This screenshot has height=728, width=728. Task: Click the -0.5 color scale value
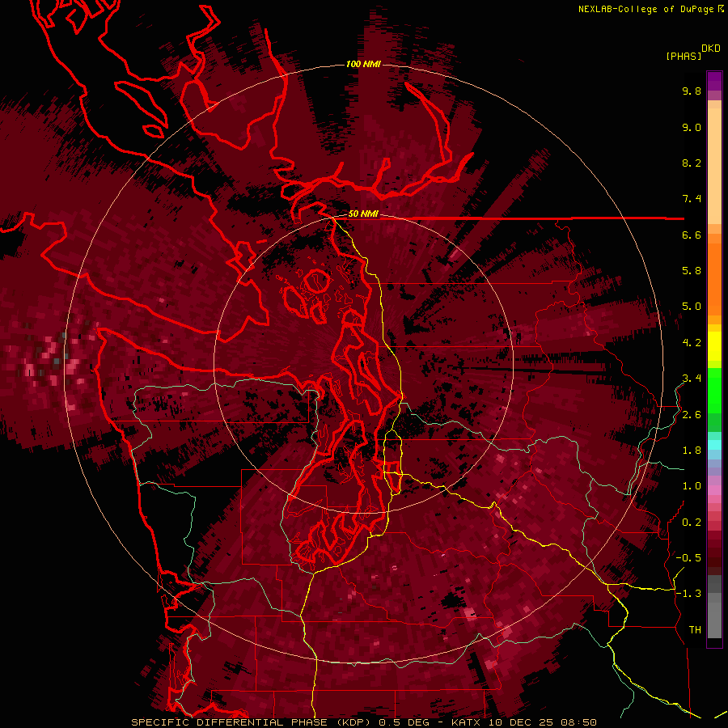[688, 558]
